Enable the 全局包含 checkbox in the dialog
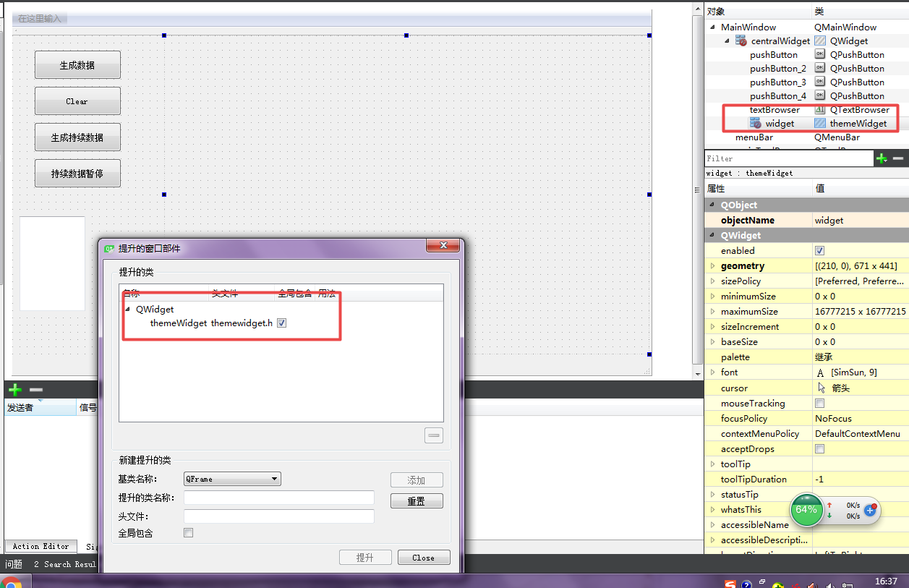The height and width of the screenshot is (588, 909). pos(188,532)
